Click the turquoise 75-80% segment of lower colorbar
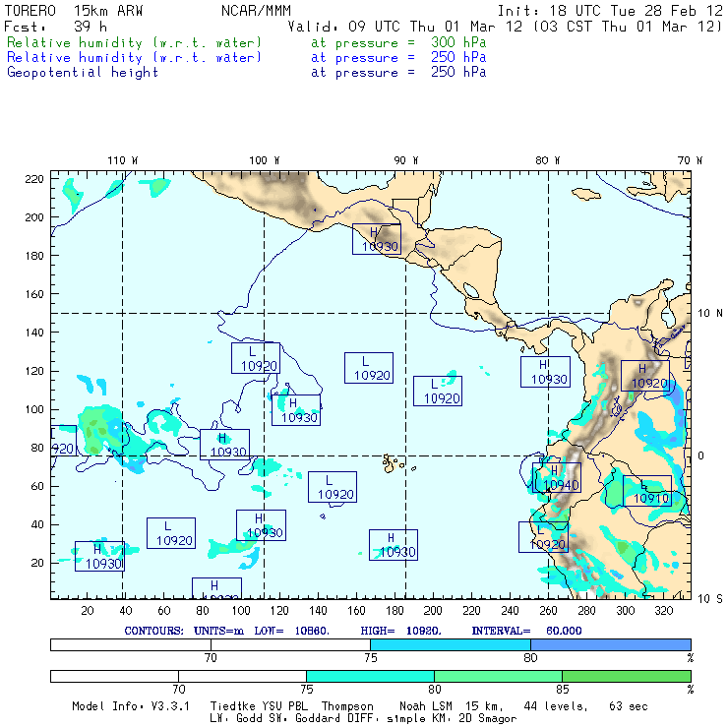The height and width of the screenshot is (728, 728). tap(371, 676)
